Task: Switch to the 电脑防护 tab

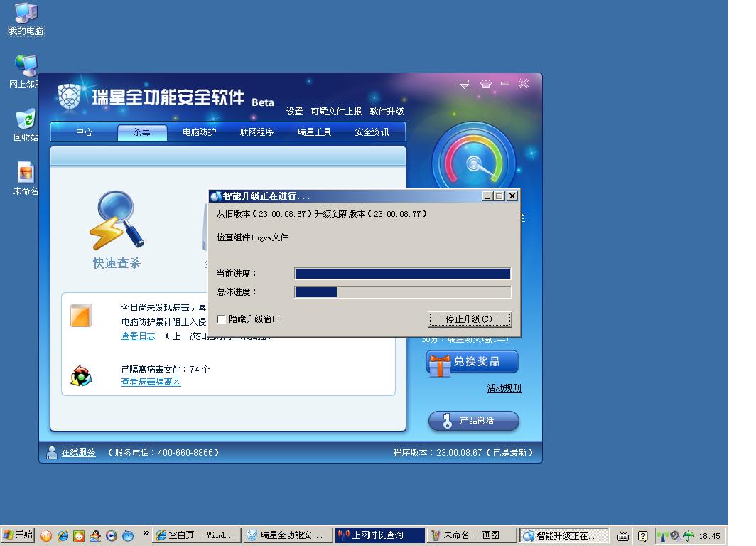Action: pos(199,132)
